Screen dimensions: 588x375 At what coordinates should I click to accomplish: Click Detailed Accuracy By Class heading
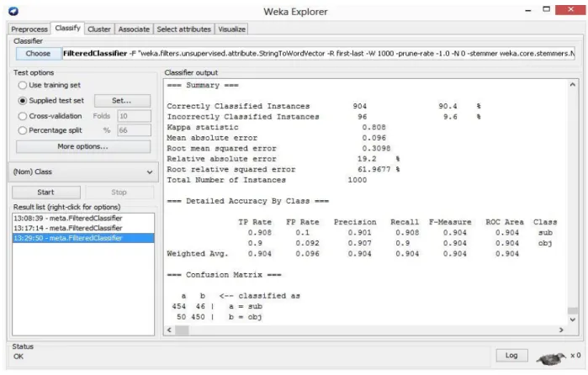pos(248,201)
